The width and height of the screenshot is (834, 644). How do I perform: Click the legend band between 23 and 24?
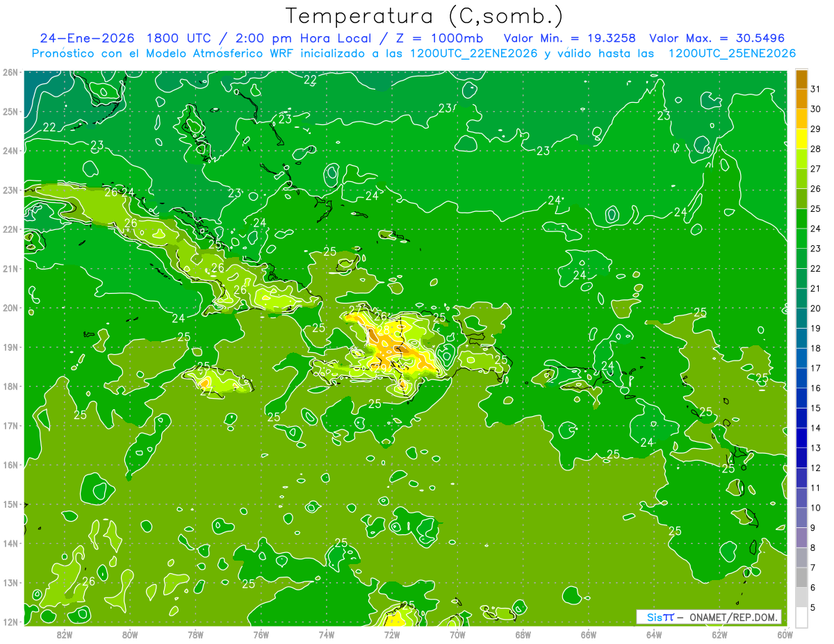(801, 238)
